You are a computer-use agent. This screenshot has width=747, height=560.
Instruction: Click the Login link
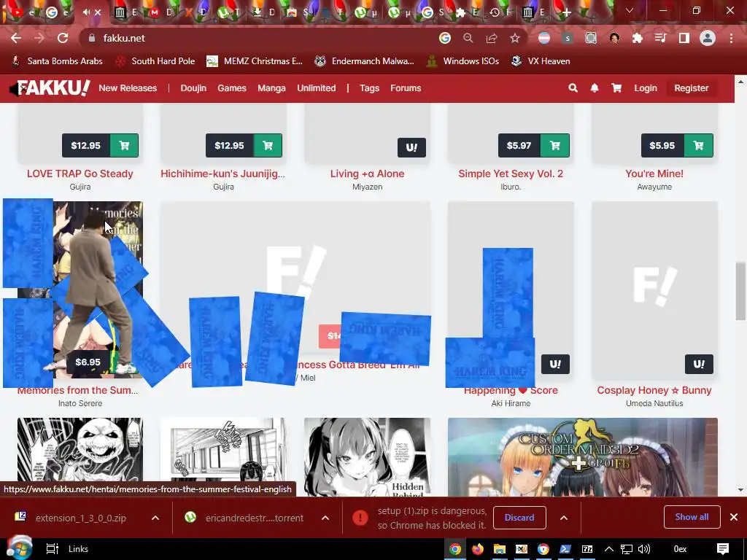pos(646,88)
